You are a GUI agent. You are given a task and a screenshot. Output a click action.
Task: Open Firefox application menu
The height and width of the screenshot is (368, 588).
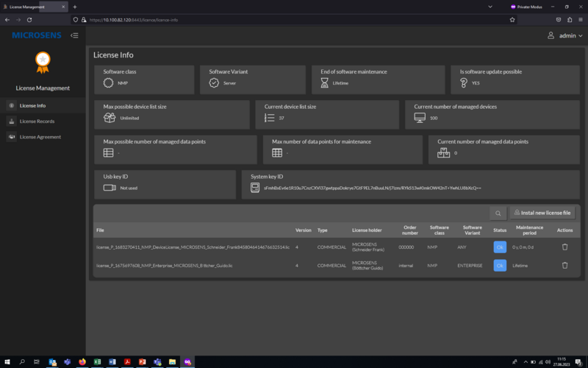(580, 20)
